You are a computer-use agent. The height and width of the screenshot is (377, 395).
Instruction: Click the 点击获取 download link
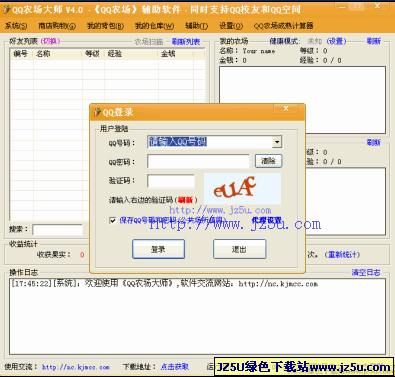175,367
